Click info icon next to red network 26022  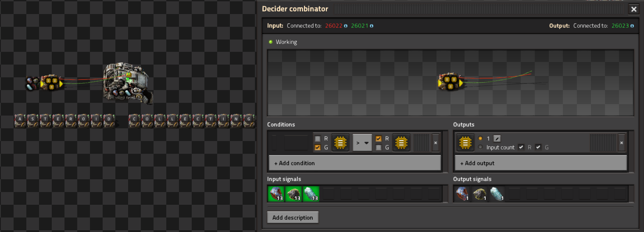coord(346,26)
